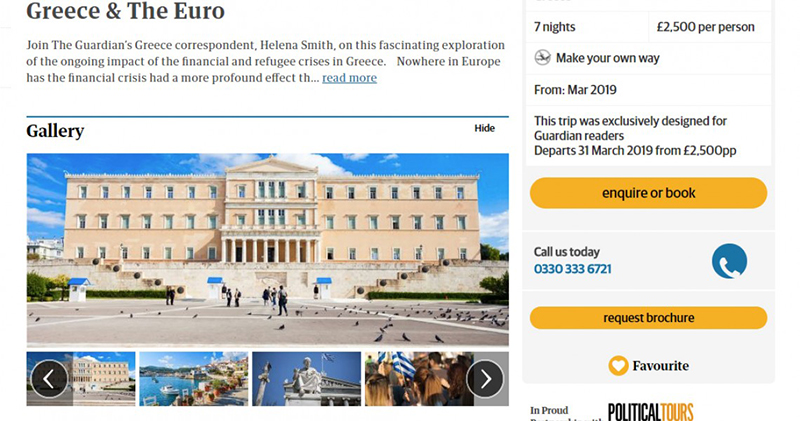Click the enquire or book button
The width and height of the screenshot is (800, 421).
(x=648, y=193)
